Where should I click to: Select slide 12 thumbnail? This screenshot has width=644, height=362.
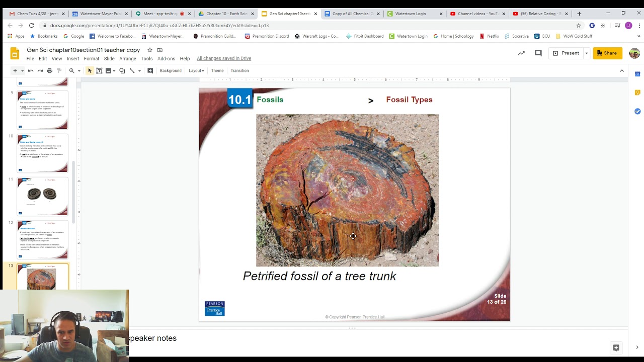[43, 239]
